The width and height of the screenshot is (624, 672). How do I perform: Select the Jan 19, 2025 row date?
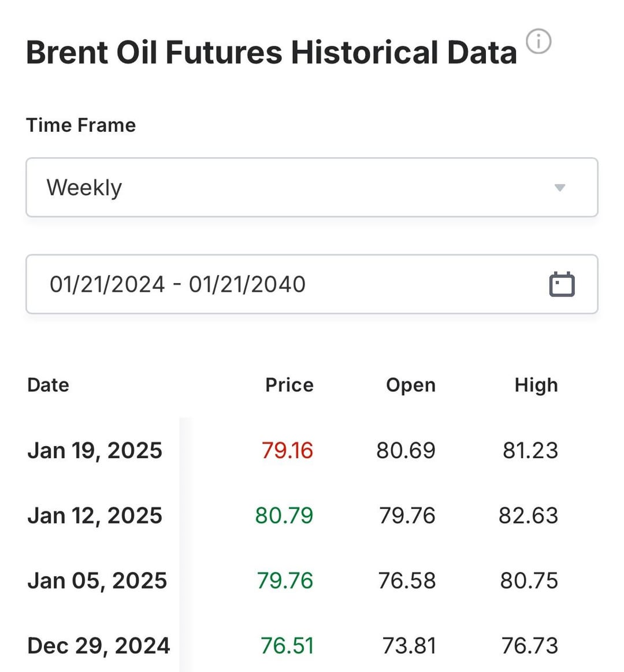[x=95, y=451]
